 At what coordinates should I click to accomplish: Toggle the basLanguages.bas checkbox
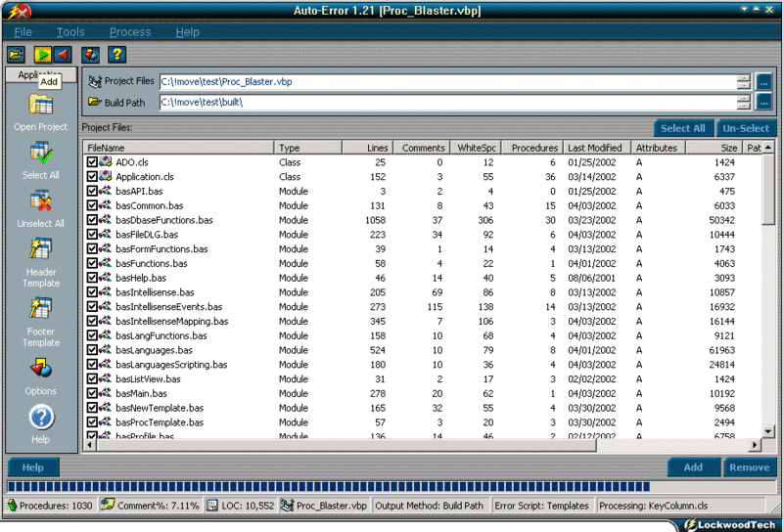pos(92,350)
